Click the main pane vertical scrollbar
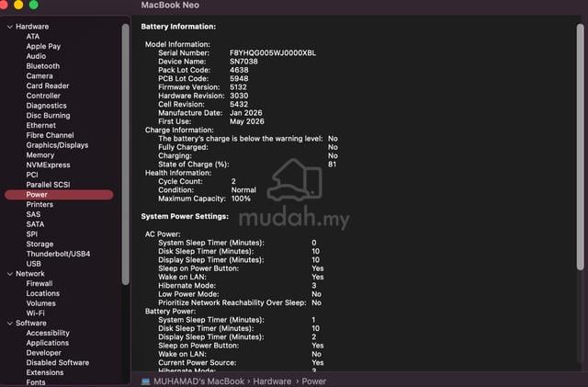Image resolution: width=588 pixels, height=387 pixels. click(580, 147)
